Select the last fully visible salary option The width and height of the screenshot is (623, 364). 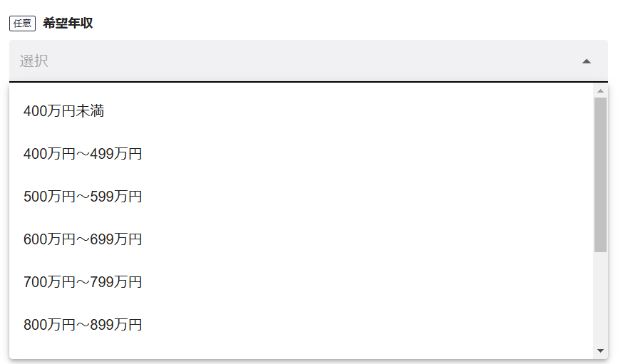tap(83, 325)
